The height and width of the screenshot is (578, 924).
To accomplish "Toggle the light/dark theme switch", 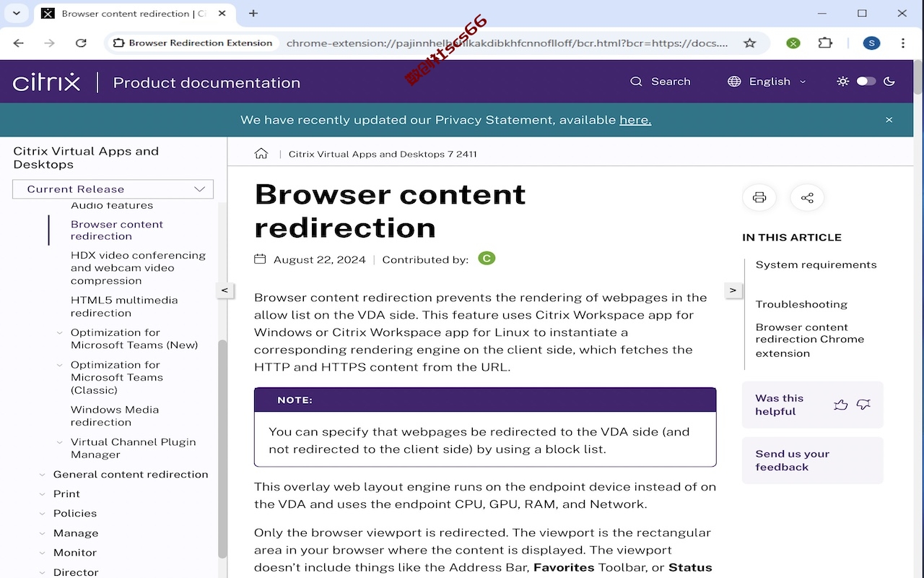I will [x=866, y=82].
